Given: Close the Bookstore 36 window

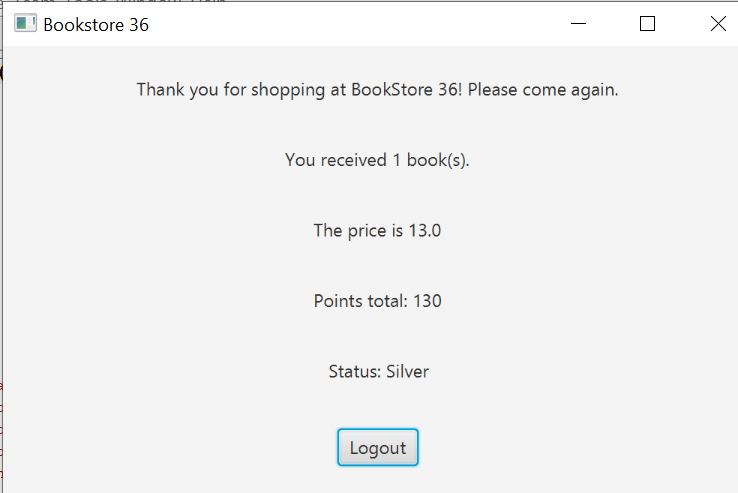Looking at the screenshot, I should click(717, 24).
